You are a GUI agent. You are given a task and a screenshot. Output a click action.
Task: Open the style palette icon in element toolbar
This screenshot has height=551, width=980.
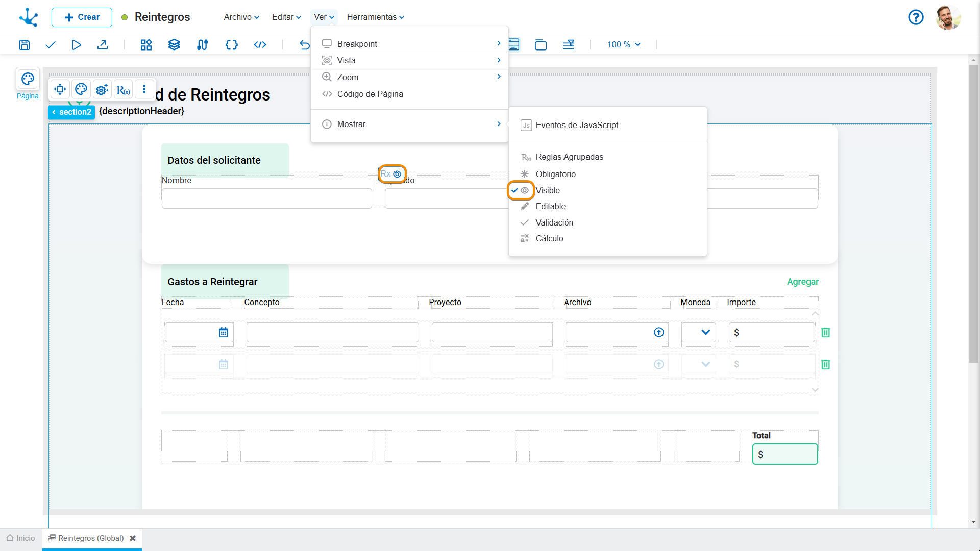click(81, 89)
